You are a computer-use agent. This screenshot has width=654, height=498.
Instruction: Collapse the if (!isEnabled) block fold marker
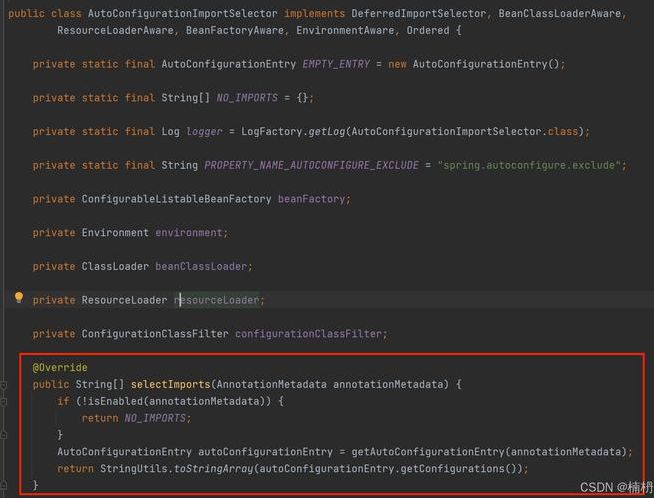pyautogui.click(x=5, y=401)
